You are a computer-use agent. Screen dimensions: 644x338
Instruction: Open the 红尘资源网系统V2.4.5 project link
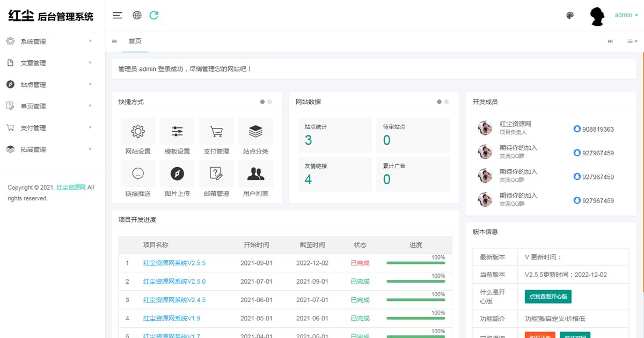[174, 300]
